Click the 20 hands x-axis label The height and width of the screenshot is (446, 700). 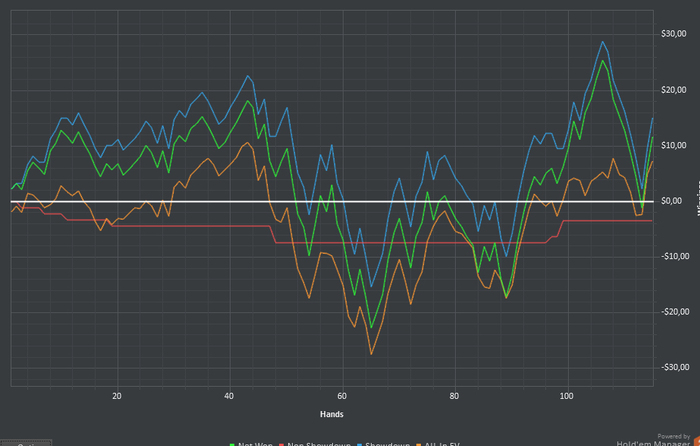click(x=117, y=396)
